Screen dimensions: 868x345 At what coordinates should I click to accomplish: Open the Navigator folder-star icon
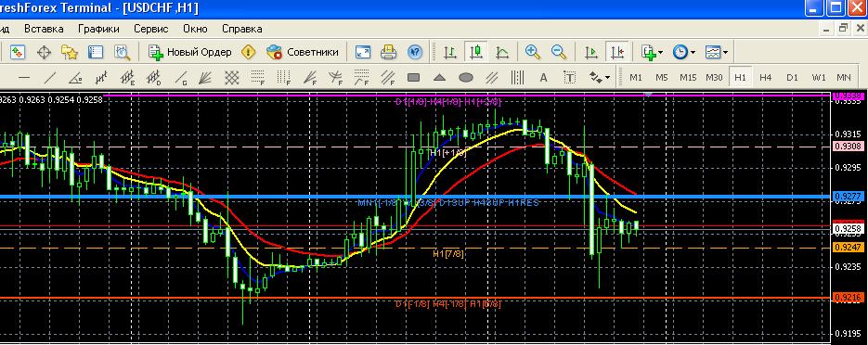(70, 53)
